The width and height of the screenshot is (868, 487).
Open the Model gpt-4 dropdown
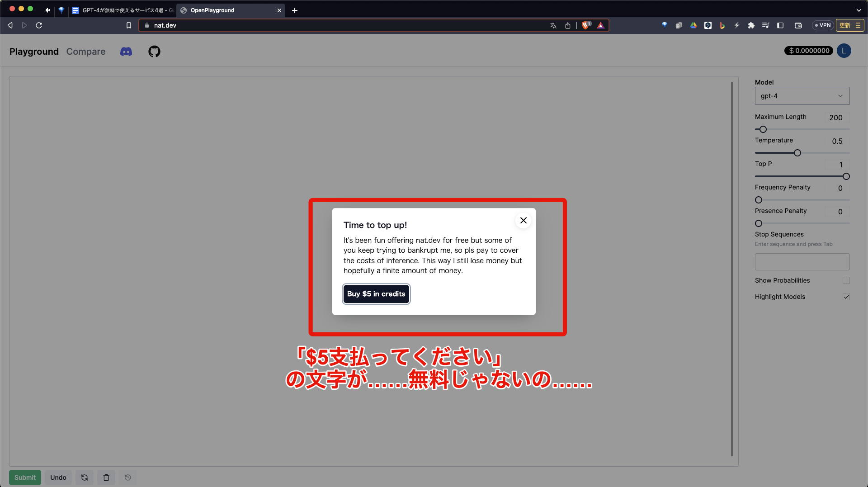802,96
